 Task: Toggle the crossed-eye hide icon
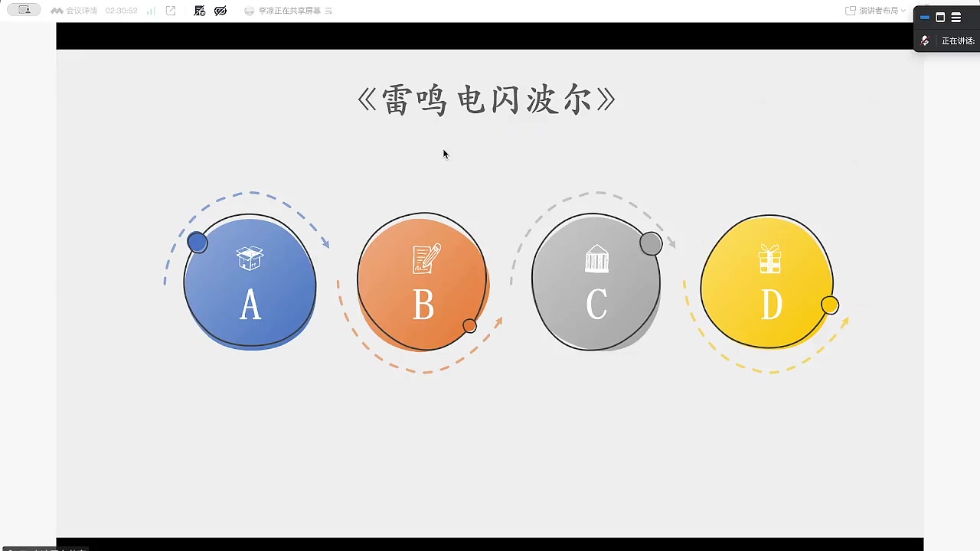click(220, 11)
